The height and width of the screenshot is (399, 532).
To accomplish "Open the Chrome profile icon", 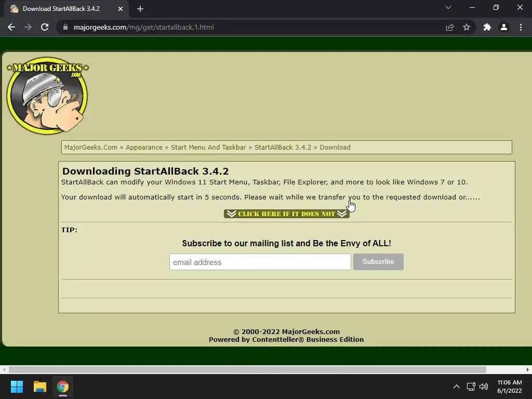I will click(x=504, y=27).
